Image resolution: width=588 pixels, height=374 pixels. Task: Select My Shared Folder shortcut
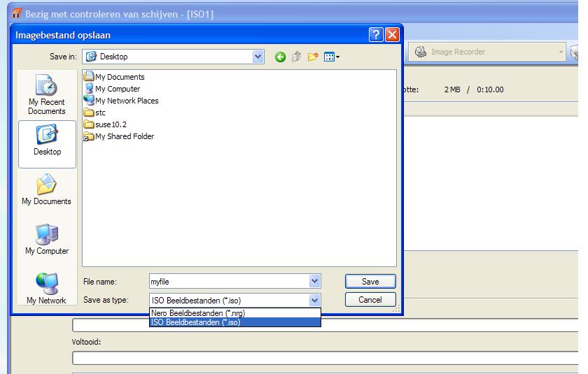point(119,136)
